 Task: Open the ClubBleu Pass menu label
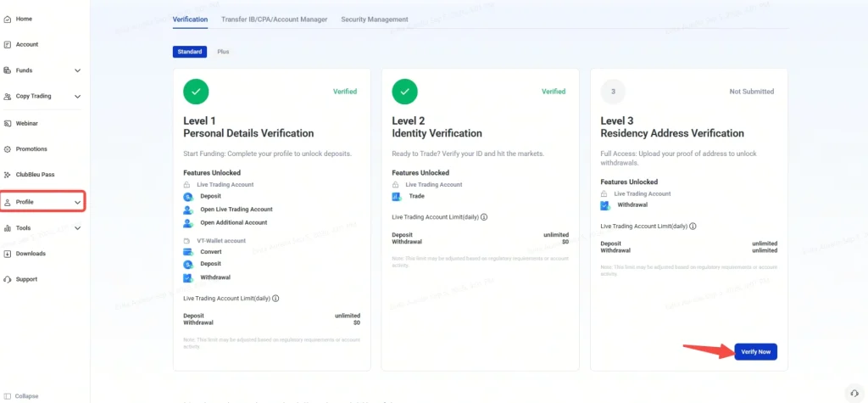pyautogui.click(x=36, y=175)
